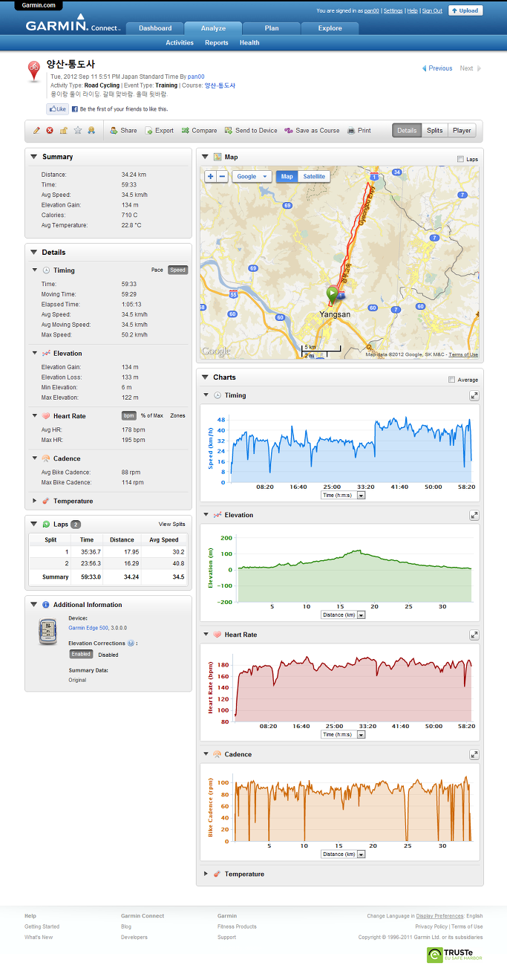Enlarge the Cadence chart with expand icon

(x=474, y=754)
